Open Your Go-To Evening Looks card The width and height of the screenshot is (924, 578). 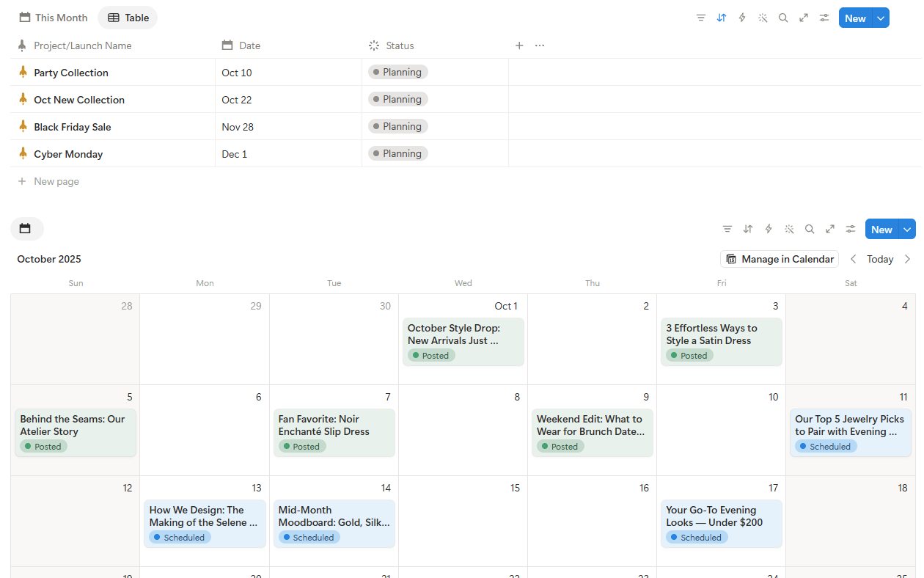point(722,523)
